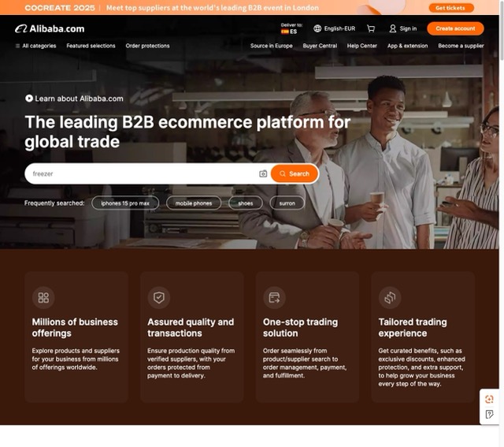Expand the All categories menu
Image resolution: width=504 pixels, height=447 pixels.
coord(35,46)
